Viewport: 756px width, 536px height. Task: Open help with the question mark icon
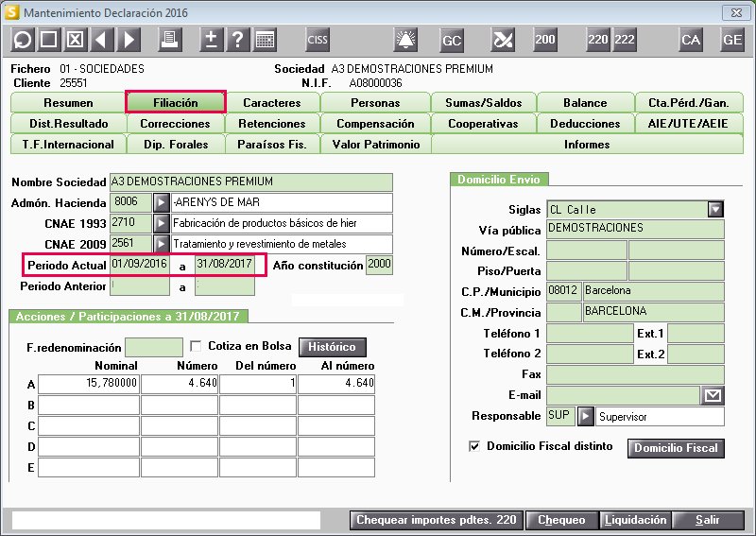pyautogui.click(x=238, y=40)
